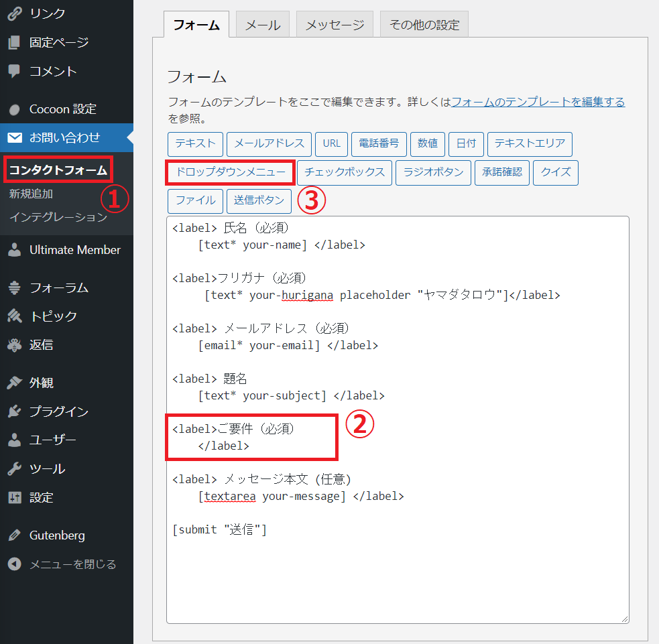The image size is (659, 644).
Task: Open the メッセージ tab
Action: tap(335, 24)
